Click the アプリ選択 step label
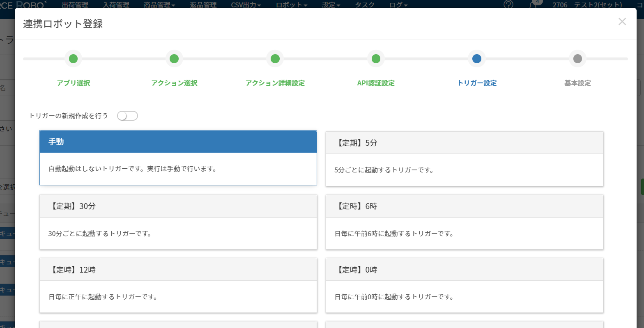644x328 pixels. 73,83
